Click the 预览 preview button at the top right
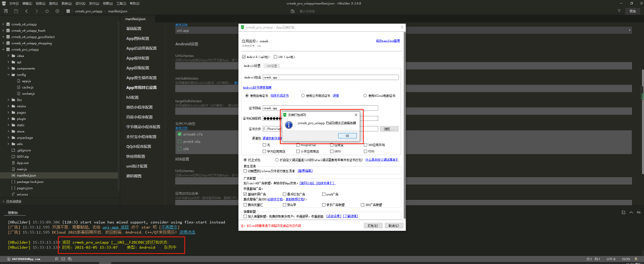Viewport: 644px width, 264px height. [x=632, y=11]
